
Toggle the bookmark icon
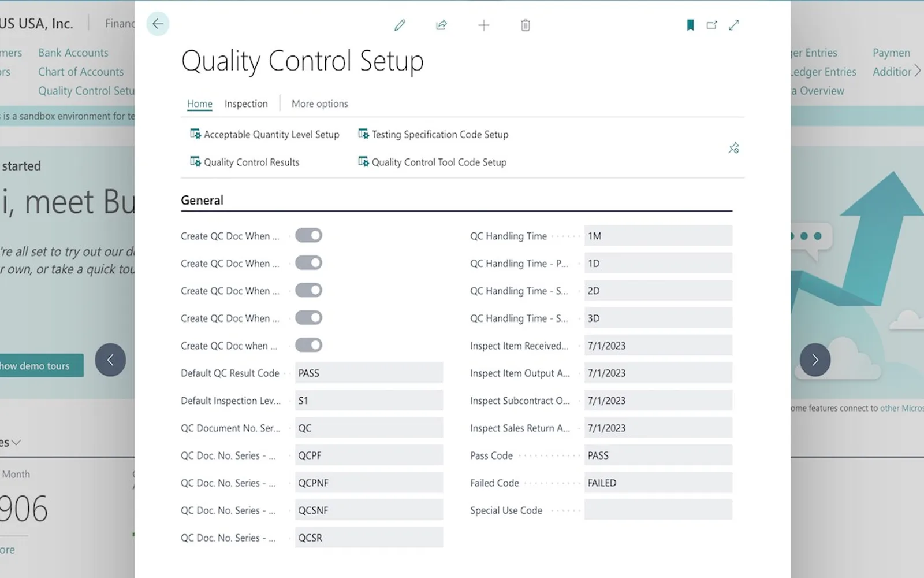(x=690, y=25)
